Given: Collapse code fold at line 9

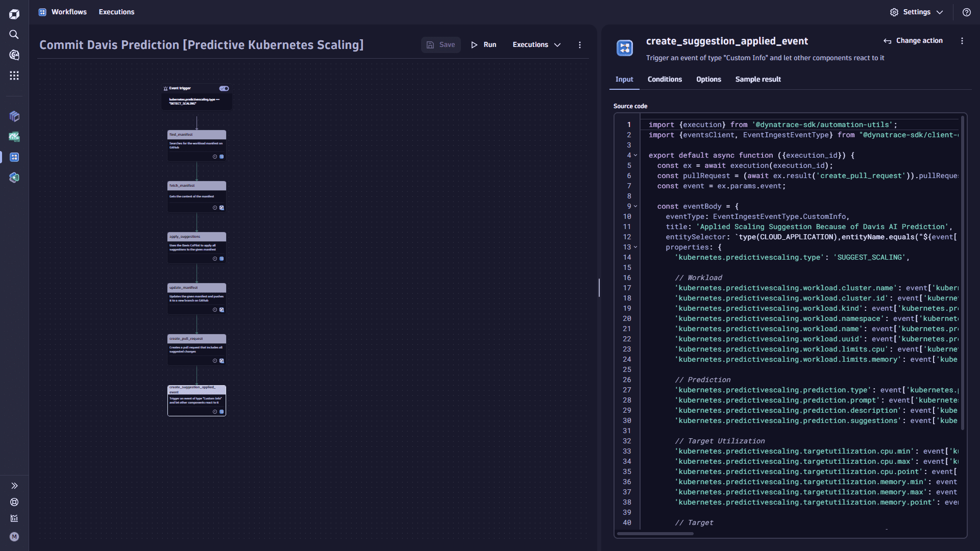Looking at the screenshot, I should click(x=635, y=206).
